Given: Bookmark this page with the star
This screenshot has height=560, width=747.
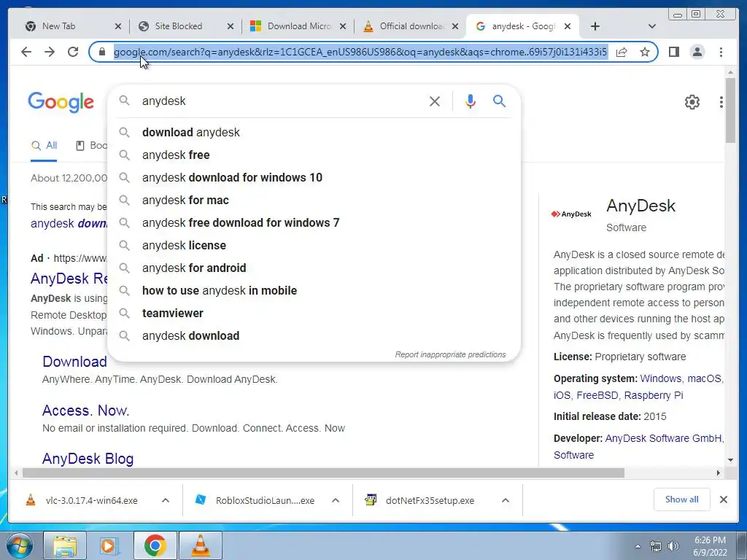Looking at the screenshot, I should 645,52.
